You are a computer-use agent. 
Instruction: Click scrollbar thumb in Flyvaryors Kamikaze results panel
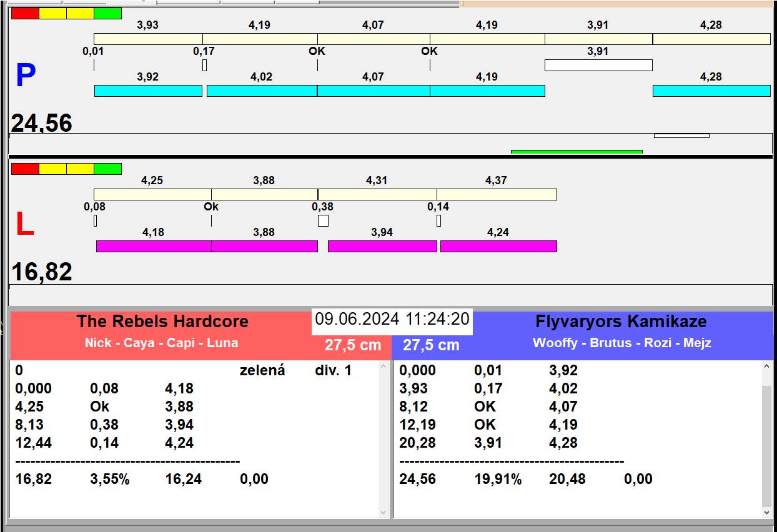(x=767, y=446)
